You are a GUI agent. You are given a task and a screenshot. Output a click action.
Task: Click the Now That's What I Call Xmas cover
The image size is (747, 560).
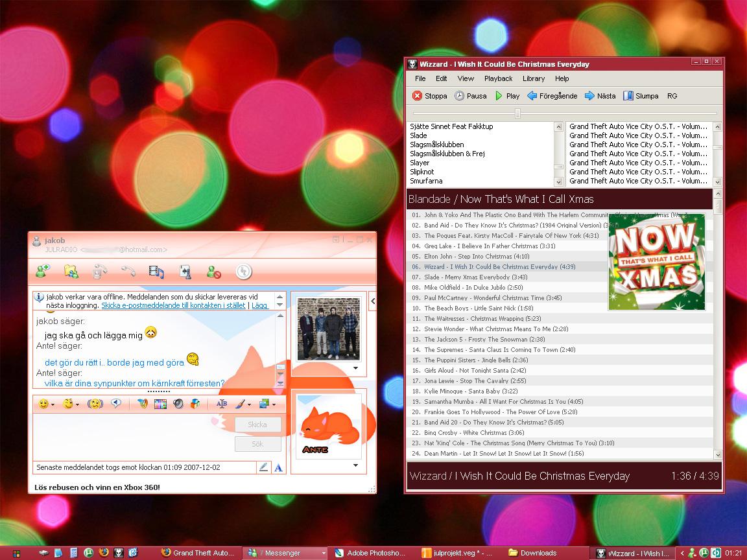tap(657, 262)
